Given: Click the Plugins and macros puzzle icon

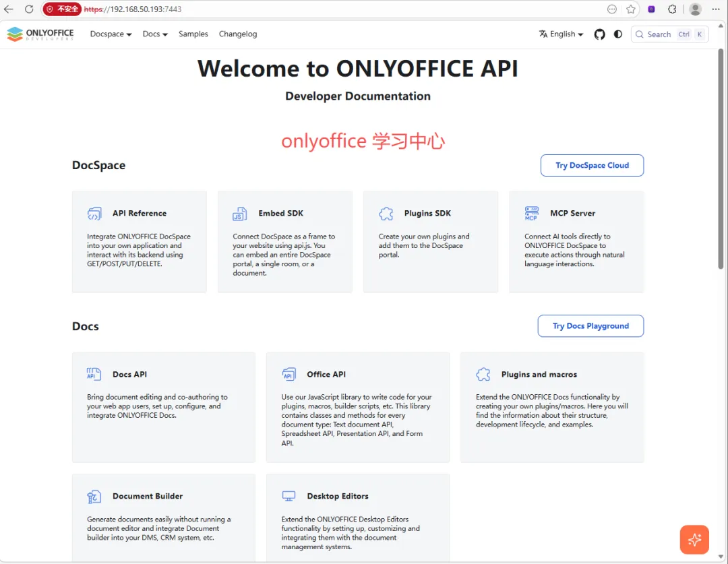Looking at the screenshot, I should [x=483, y=374].
